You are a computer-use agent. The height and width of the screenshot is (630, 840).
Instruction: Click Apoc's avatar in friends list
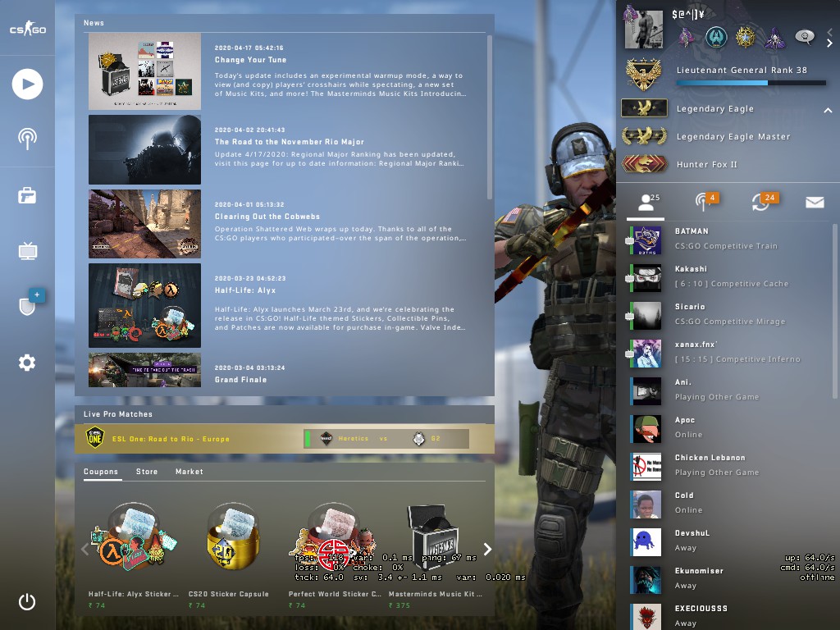(x=646, y=428)
